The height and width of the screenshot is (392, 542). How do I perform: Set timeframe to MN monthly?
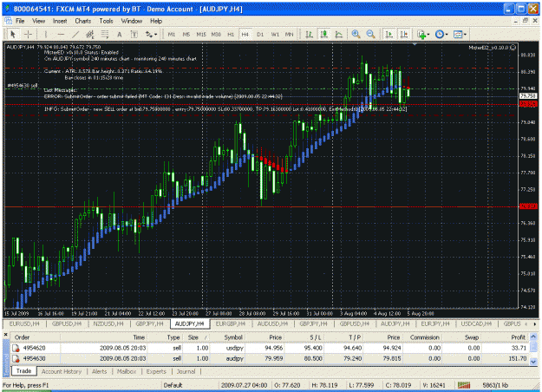290,34
